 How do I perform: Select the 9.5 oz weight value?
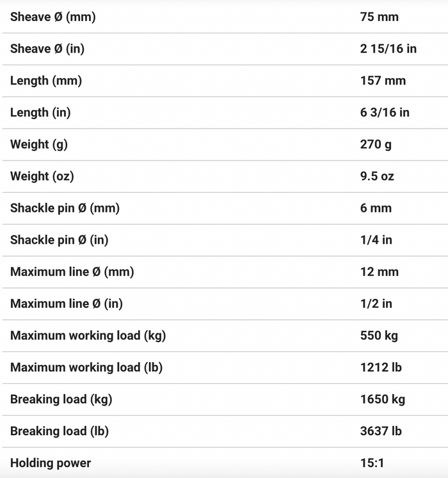click(x=377, y=176)
